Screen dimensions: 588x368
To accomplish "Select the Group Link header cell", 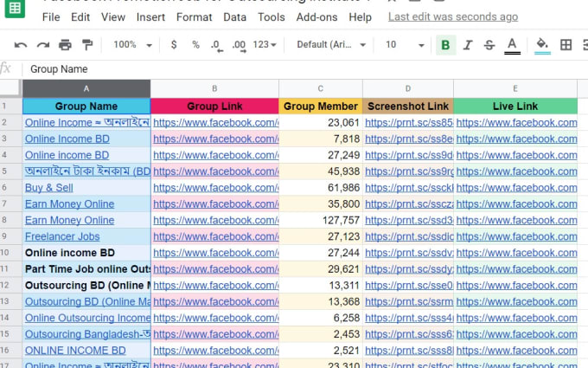I will click(x=214, y=107).
